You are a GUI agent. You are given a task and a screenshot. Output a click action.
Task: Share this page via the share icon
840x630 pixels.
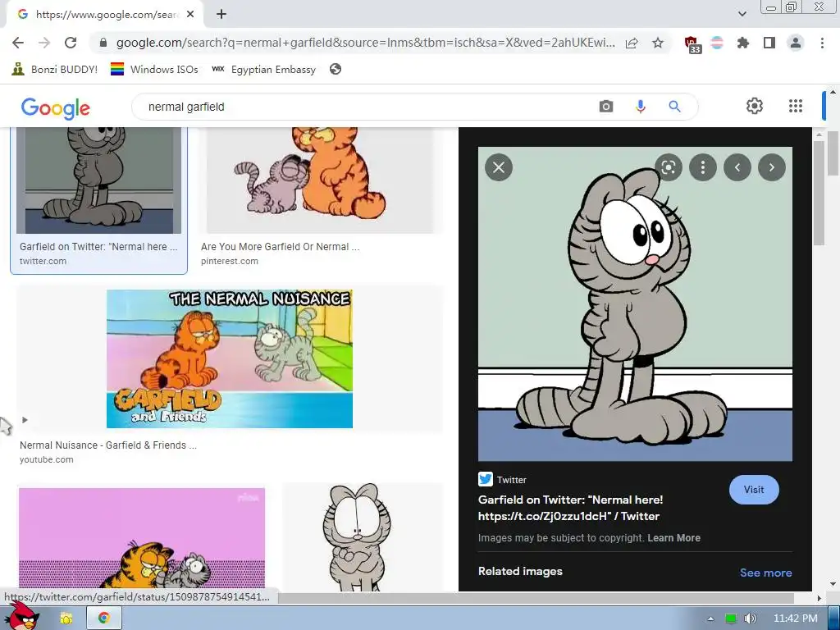pyautogui.click(x=632, y=43)
